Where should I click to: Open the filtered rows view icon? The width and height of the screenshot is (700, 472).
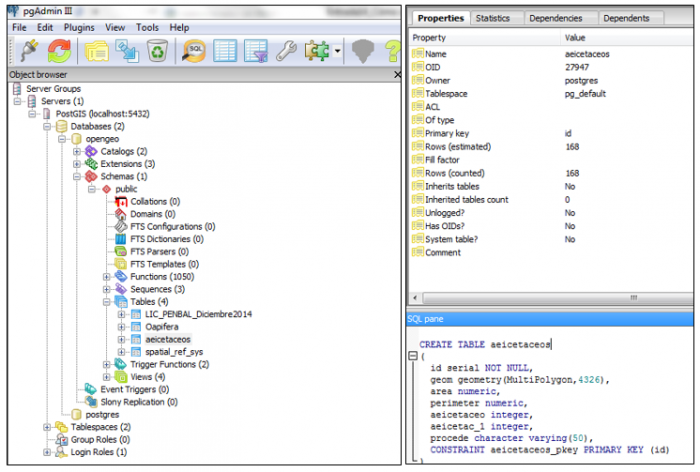255,51
